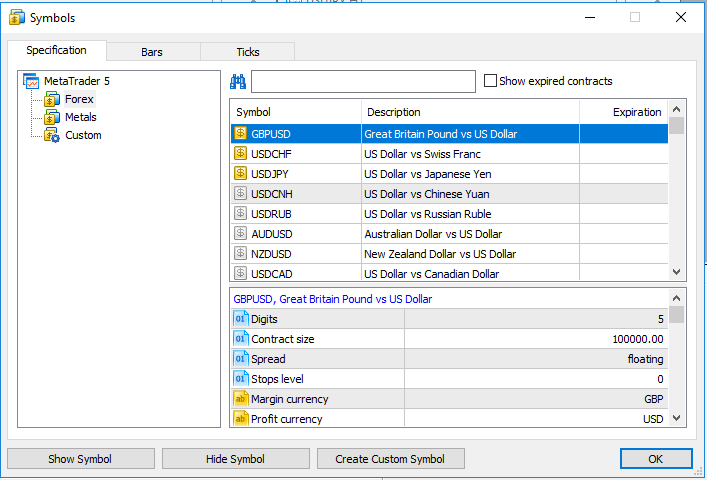Click the Hide Symbol button

[x=235, y=459]
